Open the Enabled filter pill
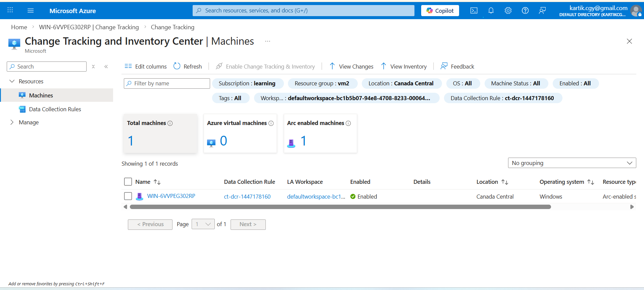This screenshot has width=644, height=290. [x=575, y=83]
